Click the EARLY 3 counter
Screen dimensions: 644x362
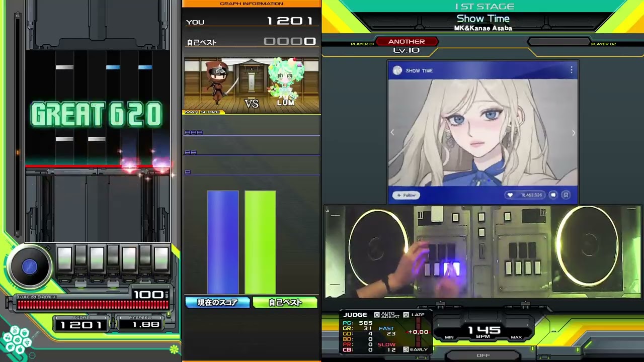click(x=415, y=349)
